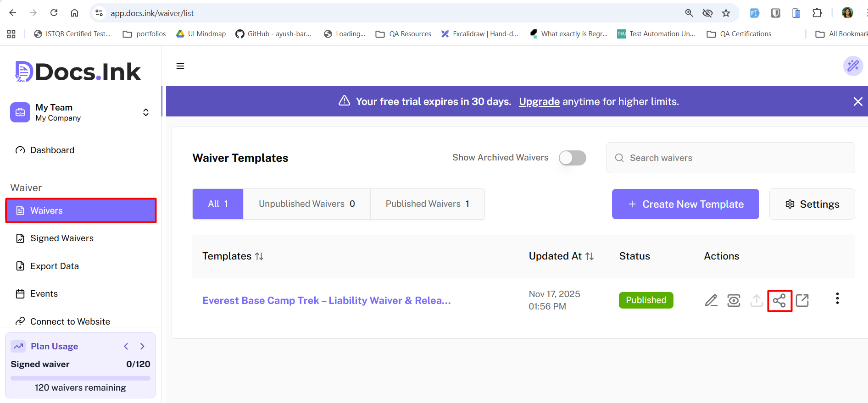Select the Unpublished Waivers tab
The height and width of the screenshot is (403, 868).
(x=306, y=204)
